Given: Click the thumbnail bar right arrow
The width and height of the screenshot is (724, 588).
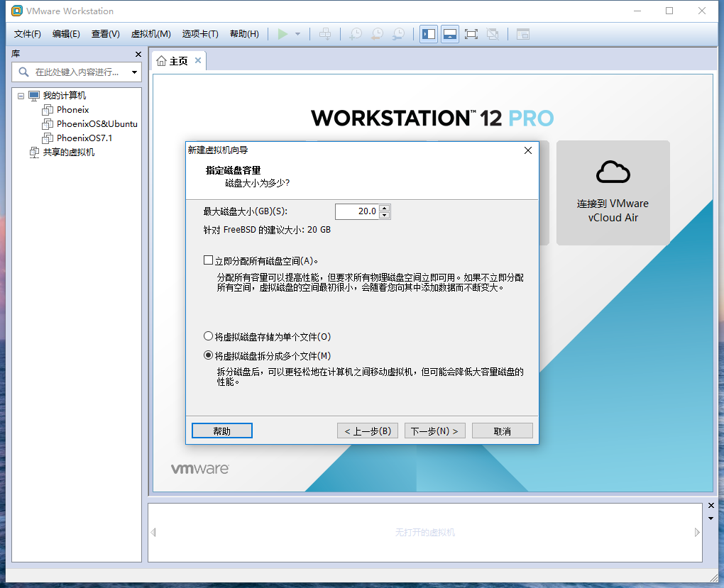Looking at the screenshot, I should [x=697, y=532].
